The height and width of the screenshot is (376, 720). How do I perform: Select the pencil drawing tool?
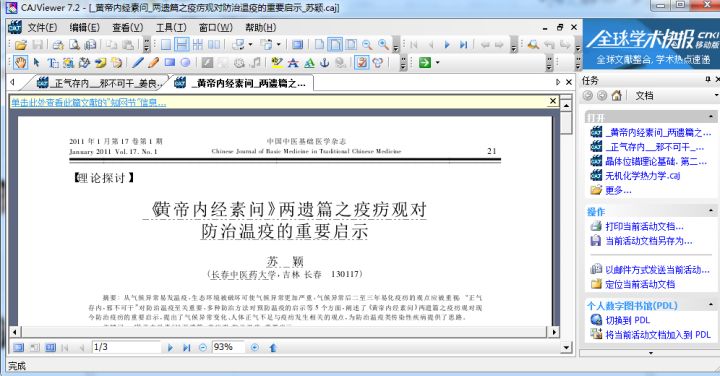click(x=137, y=62)
